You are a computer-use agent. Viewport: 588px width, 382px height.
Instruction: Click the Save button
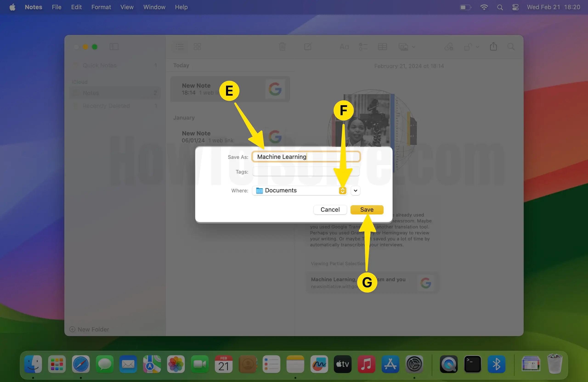tap(367, 210)
